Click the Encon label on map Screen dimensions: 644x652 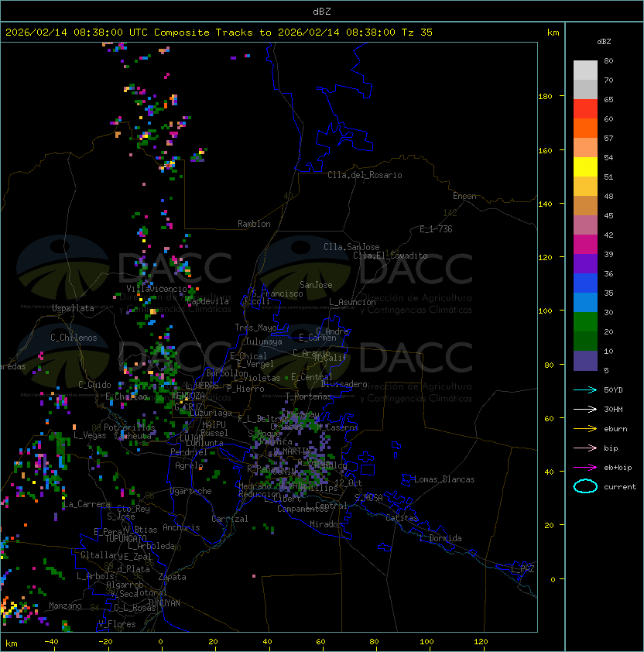pyautogui.click(x=464, y=196)
